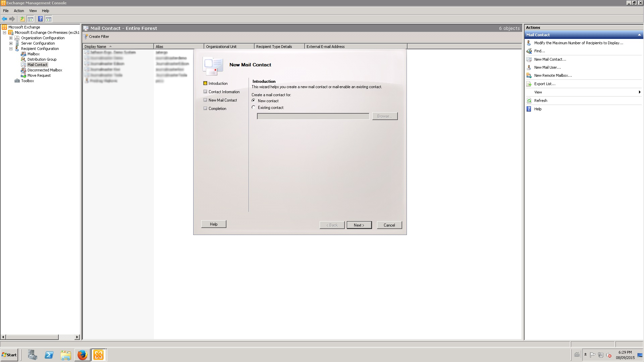Click left arrow of tree horizontal scrollbar
644x362 pixels.
(3, 337)
